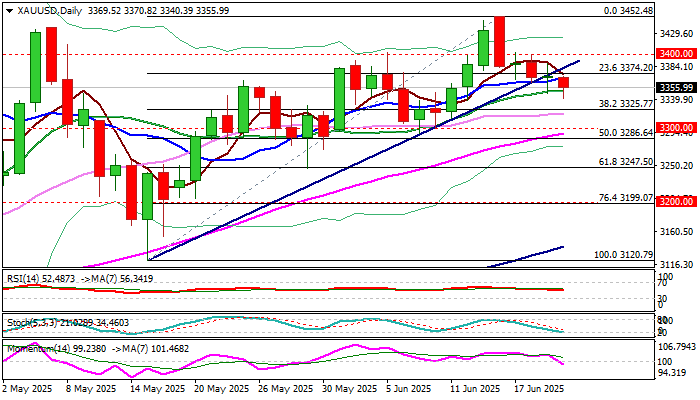Select the 38.2 3325.77 retracement label

tap(619, 104)
